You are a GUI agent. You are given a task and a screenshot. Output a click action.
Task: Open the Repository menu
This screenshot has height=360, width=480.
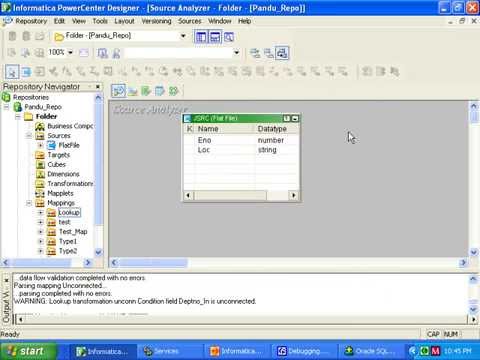click(x=31, y=21)
